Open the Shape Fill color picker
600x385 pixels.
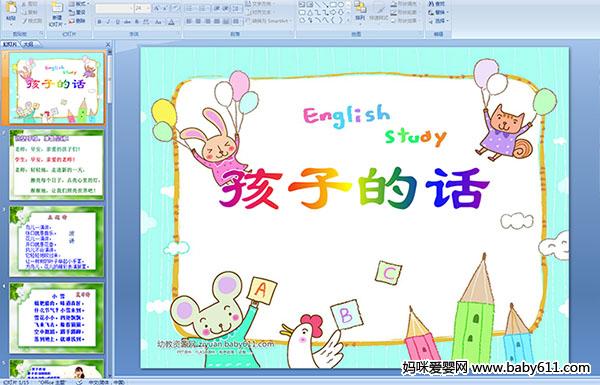[404, 4]
